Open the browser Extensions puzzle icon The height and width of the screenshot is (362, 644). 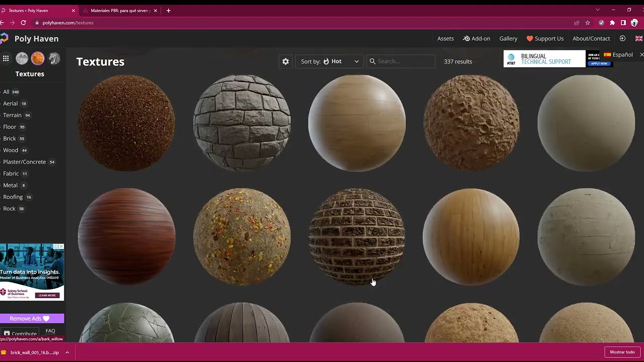612,23
